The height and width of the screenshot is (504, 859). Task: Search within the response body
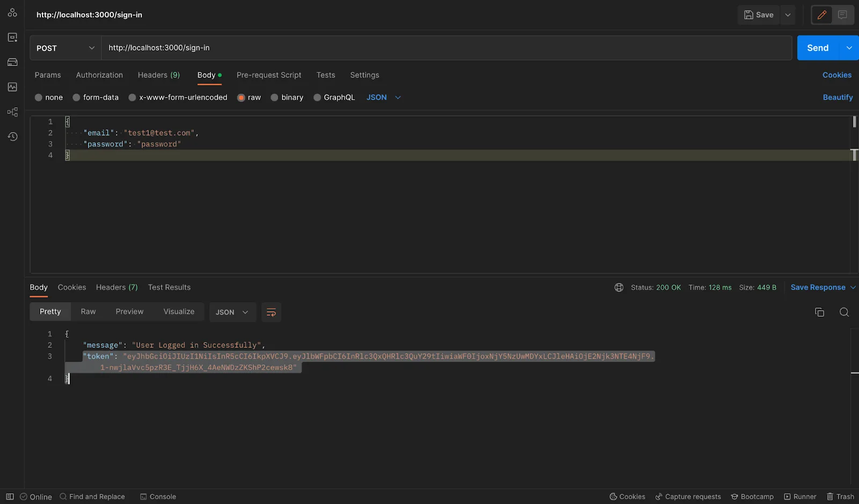(x=844, y=312)
